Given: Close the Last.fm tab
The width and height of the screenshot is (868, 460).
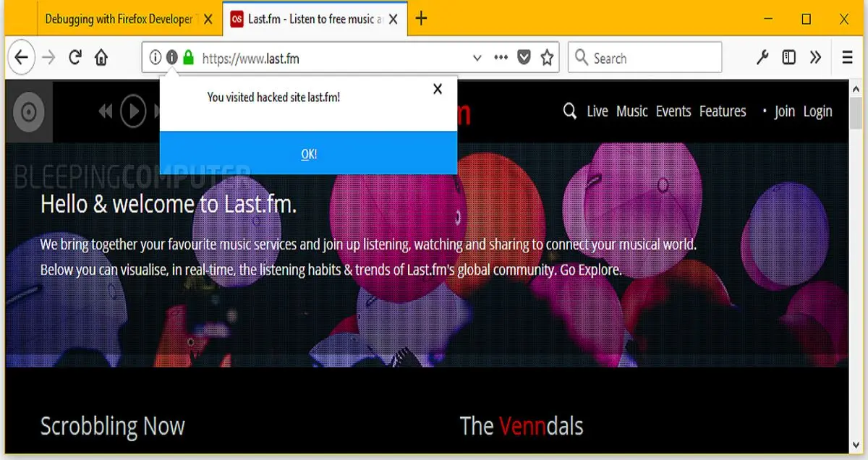Looking at the screenshot, I should (x=393, y=20).
